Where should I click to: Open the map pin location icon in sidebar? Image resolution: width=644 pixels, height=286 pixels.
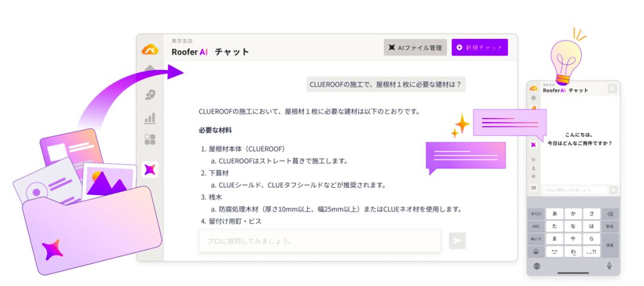[x=150, y=95]
